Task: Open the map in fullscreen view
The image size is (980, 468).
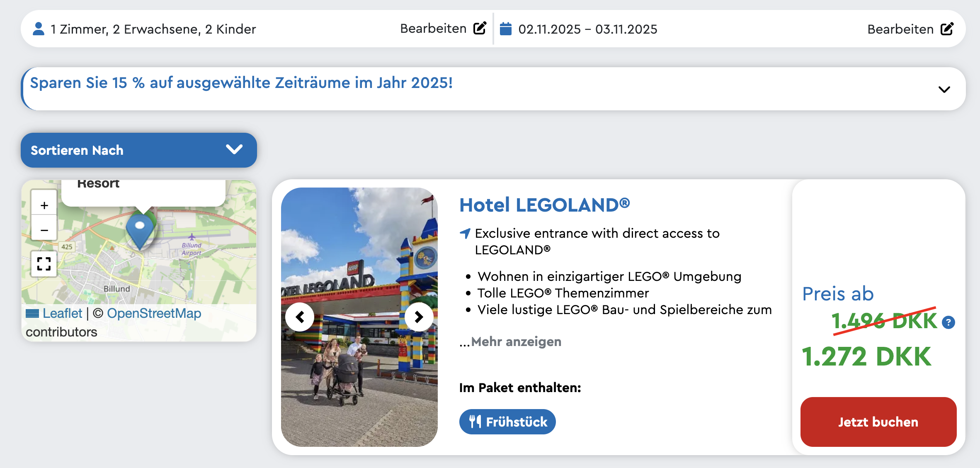Action: click(x=44, y=263)
